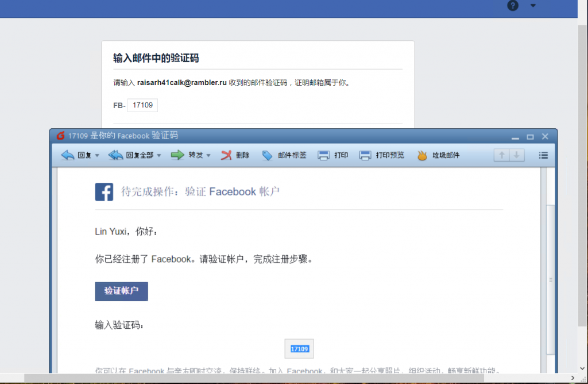Click the 待完成操作：验证 Facebook 帐户 heading
This screenshot has height=384, width=588.
[x=200, y=192]
